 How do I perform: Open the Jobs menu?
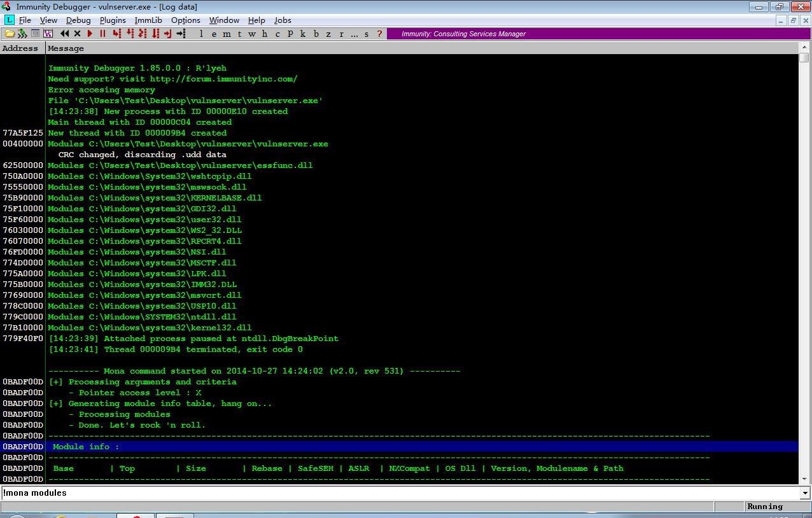pyautogui.click(x=283, y=20)
